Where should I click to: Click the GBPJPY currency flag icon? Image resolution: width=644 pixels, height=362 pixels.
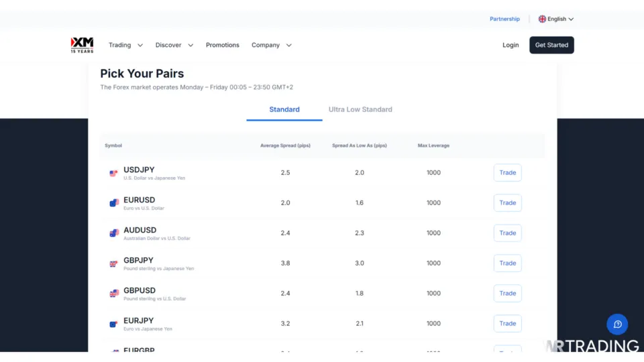click(x=114, y=263)
